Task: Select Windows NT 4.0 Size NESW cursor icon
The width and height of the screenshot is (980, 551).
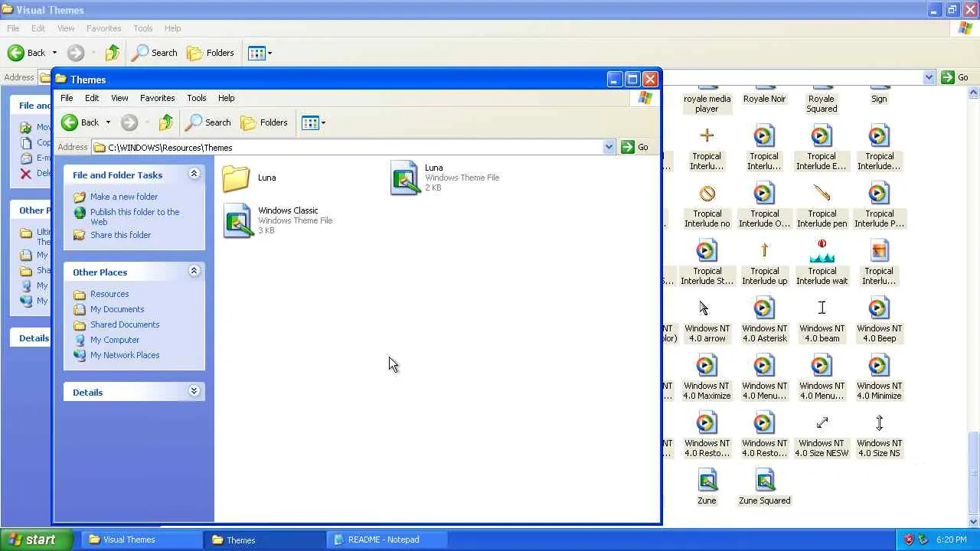Action: point(822,423)
